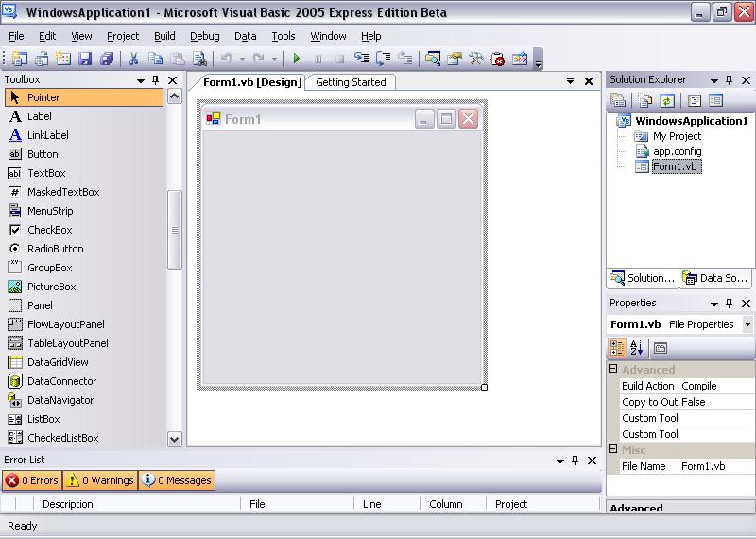Viewport: 756px width, 539px height.
Task: Toggle auto-hide pin on Solution Explorer
Action: click(729, 80)
